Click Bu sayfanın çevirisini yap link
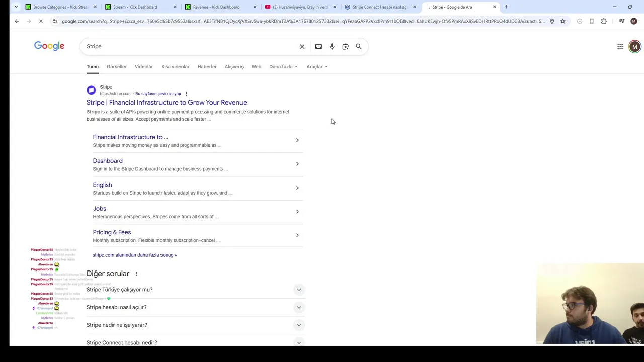The width and height of the screenshot is (644, 362). click(158, 94)
